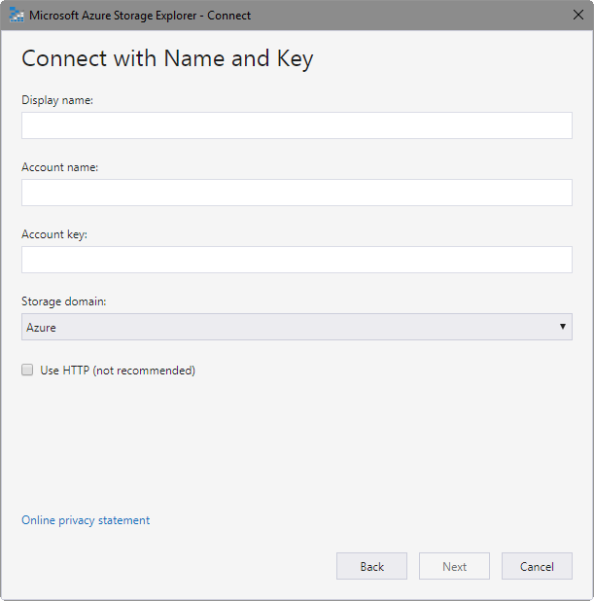Enable the Use HTTP checkbox

[x=27, y=370]
